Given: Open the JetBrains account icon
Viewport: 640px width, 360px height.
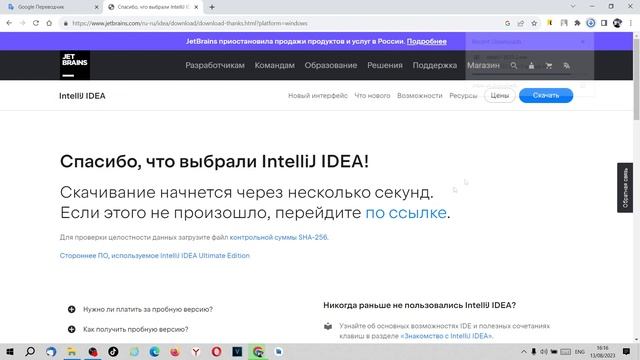Looking at the screenshot, I should (x=531, y=66).
